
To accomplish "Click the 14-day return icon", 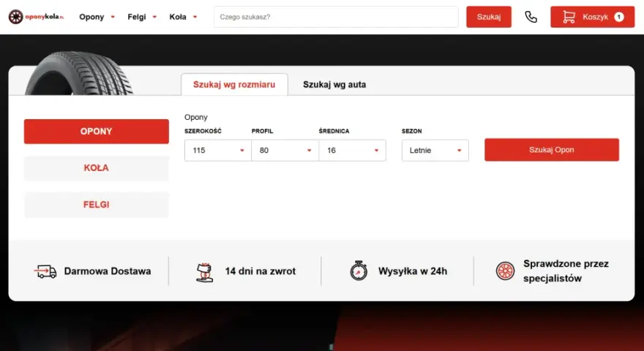I will coord(204,272).
